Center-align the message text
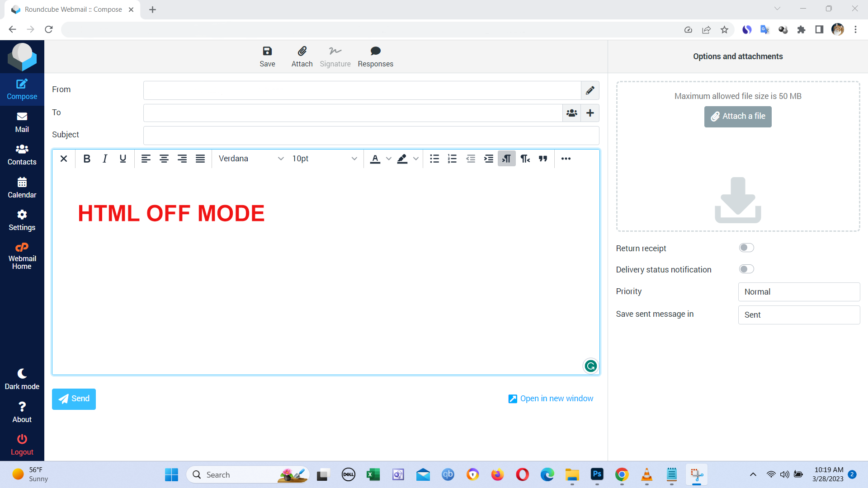Image resolution: width=868 pixels, height=488 pixels. pos(164,159)
